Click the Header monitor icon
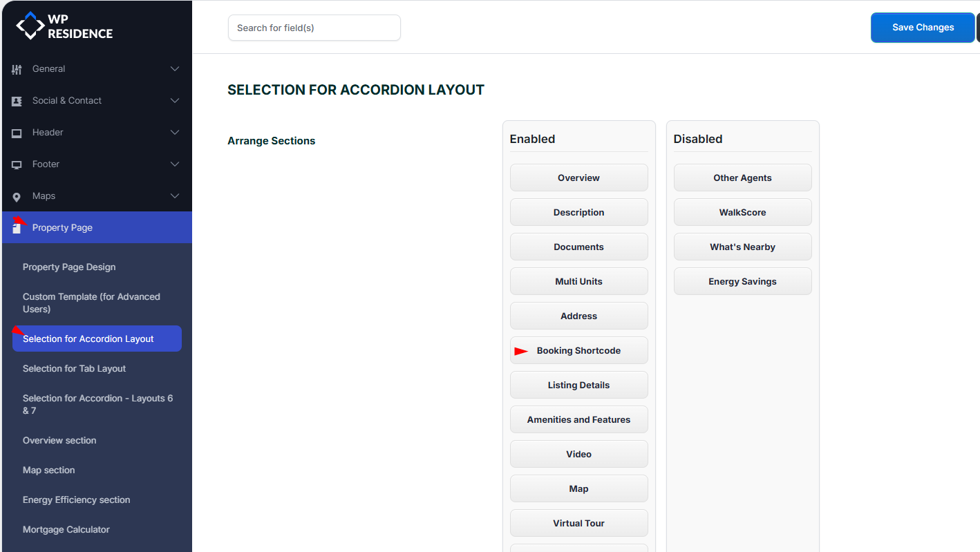The width and height of the screenshot is (980, 552). (17, 133)
